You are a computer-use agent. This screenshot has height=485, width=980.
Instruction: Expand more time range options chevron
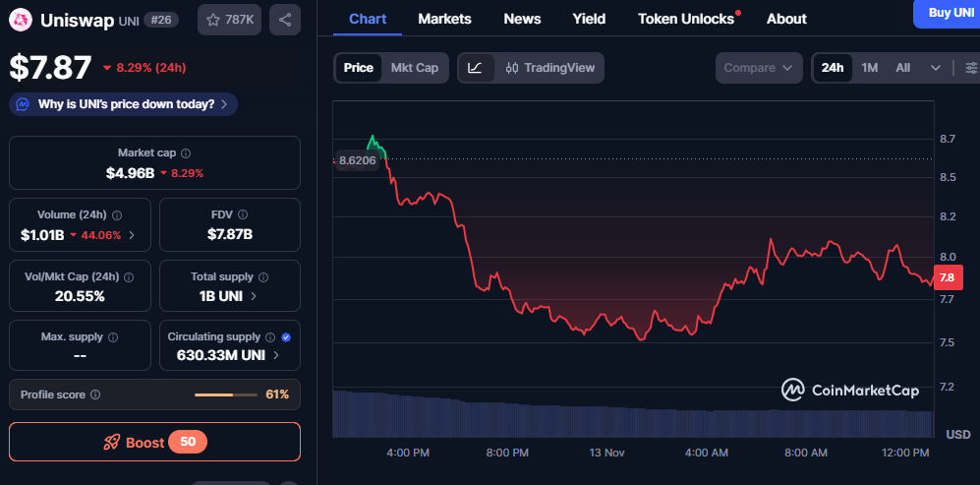[935, 68]
